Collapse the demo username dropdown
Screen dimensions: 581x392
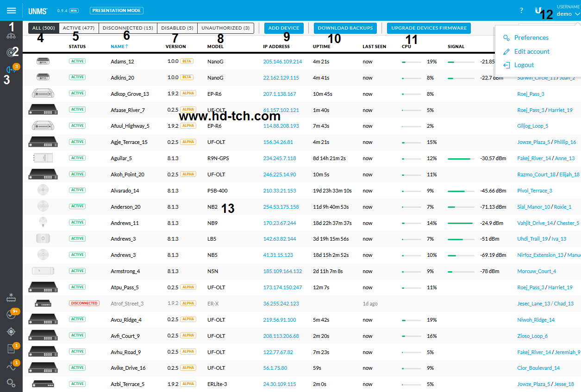[x=577, y=14]
